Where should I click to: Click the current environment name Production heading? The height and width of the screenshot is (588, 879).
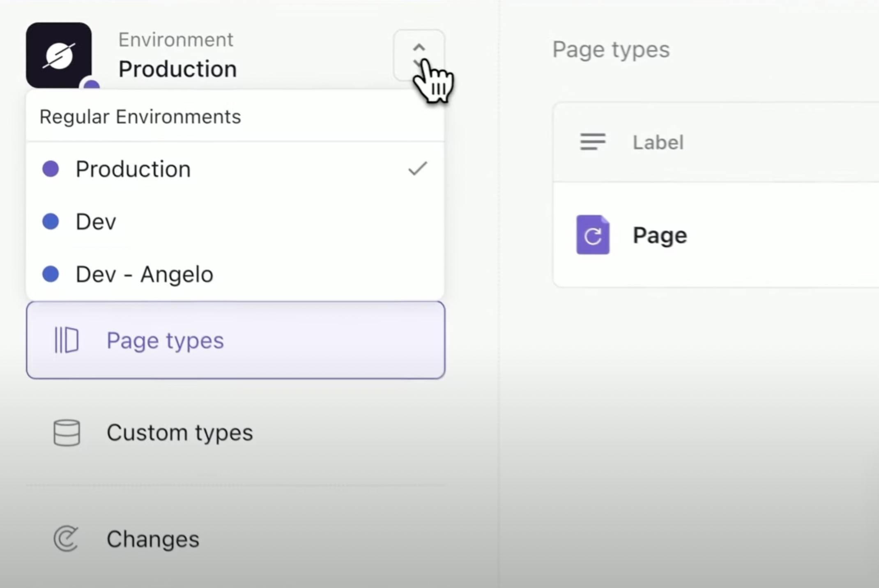pyautogui.click(x=177, y=69)
